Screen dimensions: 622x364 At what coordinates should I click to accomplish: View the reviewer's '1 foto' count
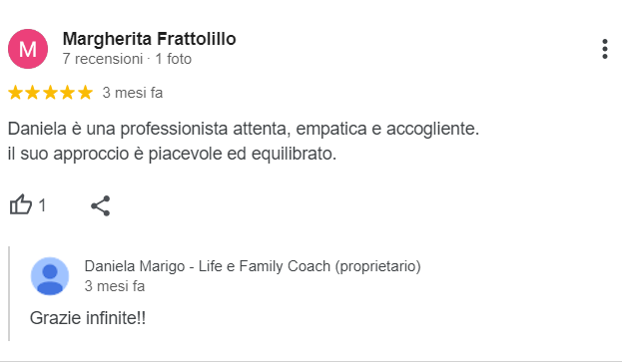(x=174, y=59)
